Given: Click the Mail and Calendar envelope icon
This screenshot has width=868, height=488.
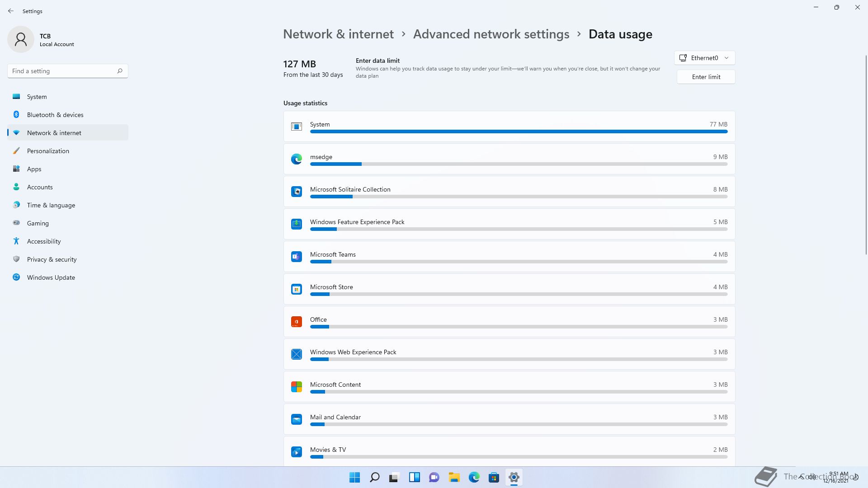Looking at the screenshot, I should pyautogui.click(x=297, y=419).
